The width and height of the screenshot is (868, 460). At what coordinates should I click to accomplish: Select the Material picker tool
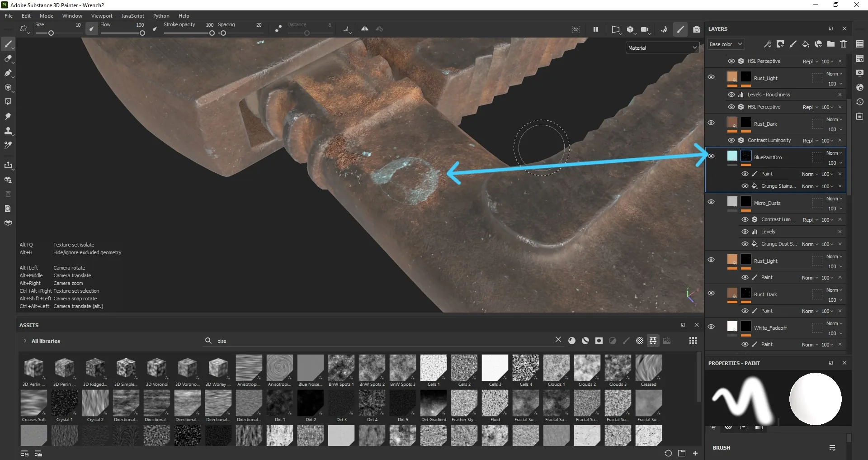pos(8,146)
